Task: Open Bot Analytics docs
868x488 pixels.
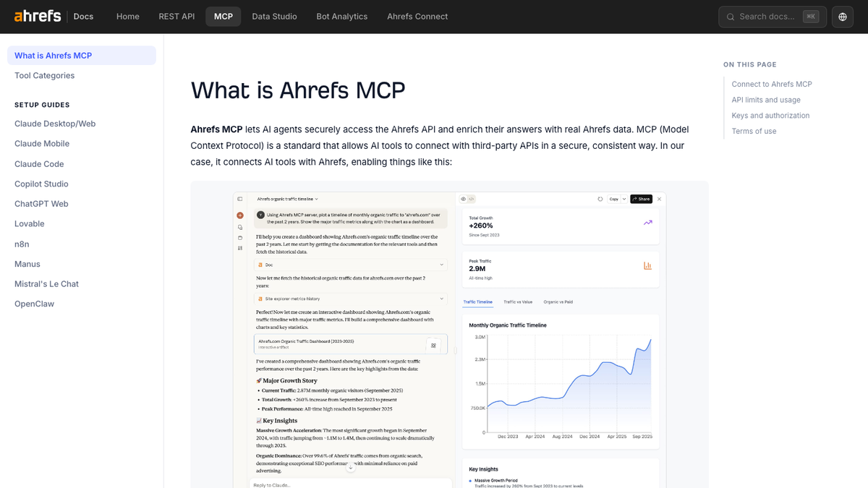Action: [x=342, y=17]
